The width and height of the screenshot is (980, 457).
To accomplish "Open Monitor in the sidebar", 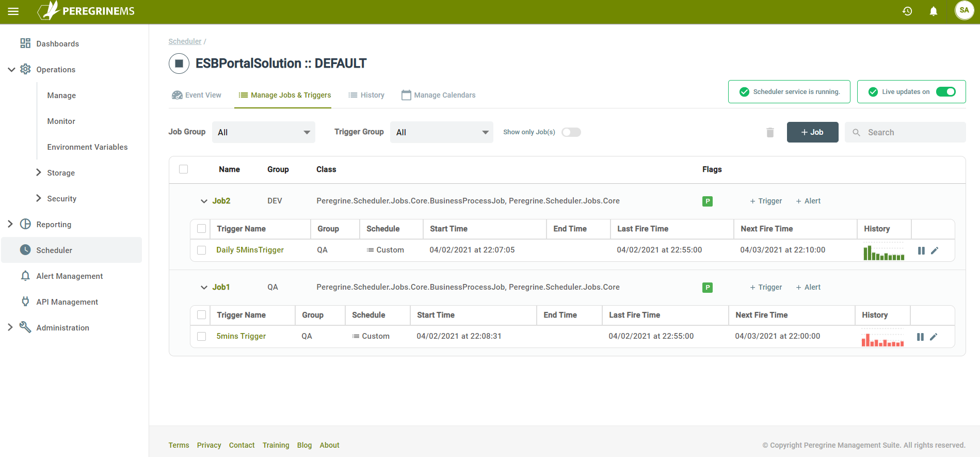I will coord(61,121).
